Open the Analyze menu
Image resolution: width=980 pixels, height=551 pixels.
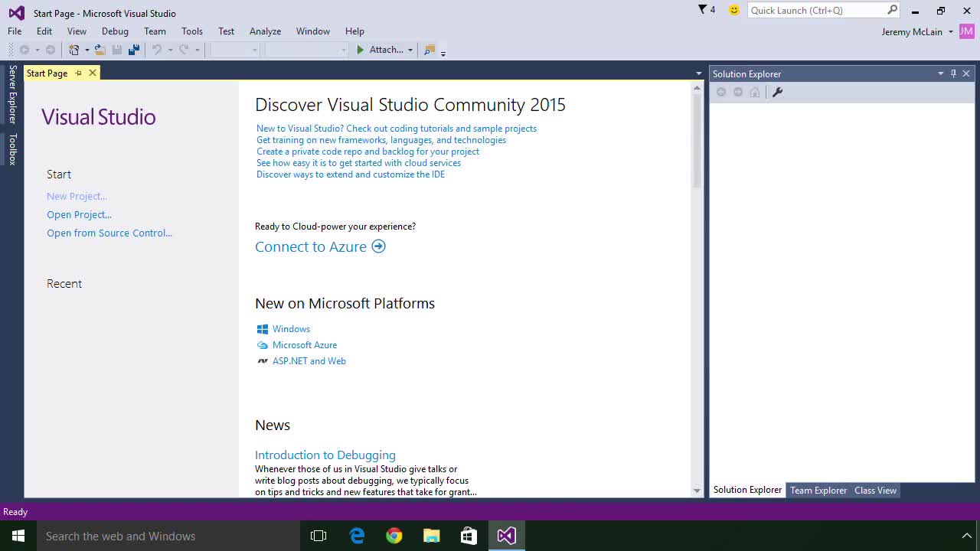[265, 31]
